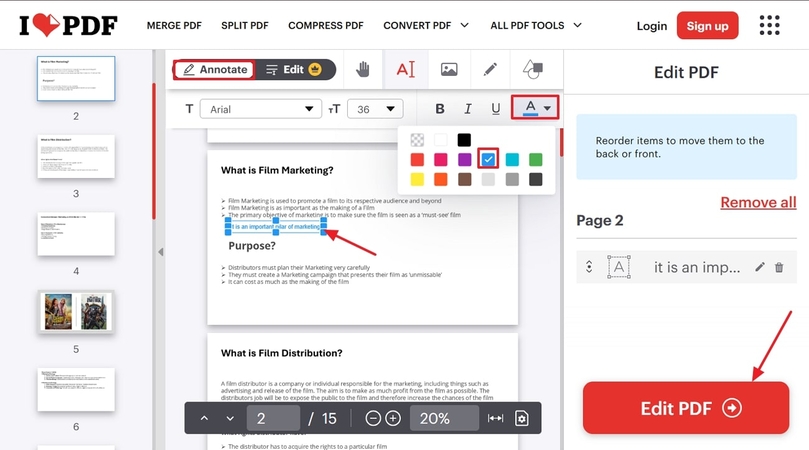This screenshot has width=809, height=450.
Task: Click the page number field showing 2
Action: pyautogui.click(x=273, y=418)
